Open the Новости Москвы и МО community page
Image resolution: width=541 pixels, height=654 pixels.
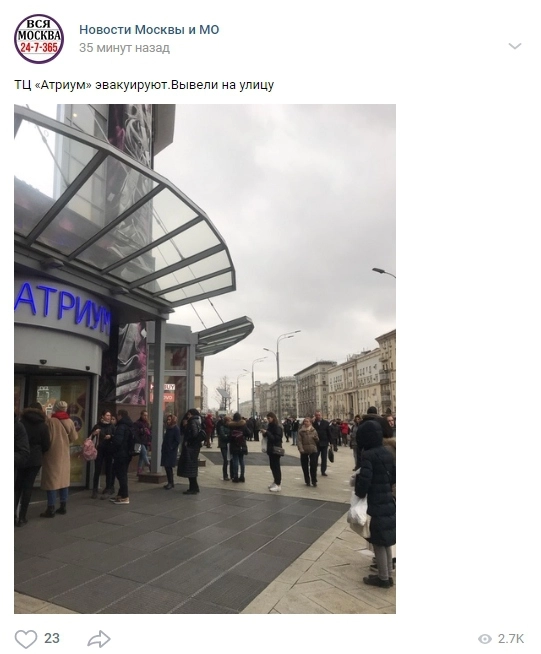point(149,30)
